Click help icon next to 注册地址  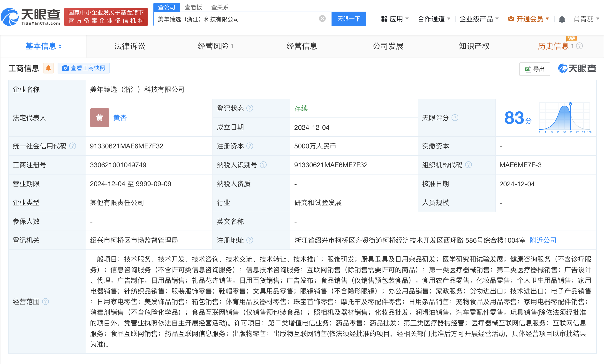(x=249, y=240)
